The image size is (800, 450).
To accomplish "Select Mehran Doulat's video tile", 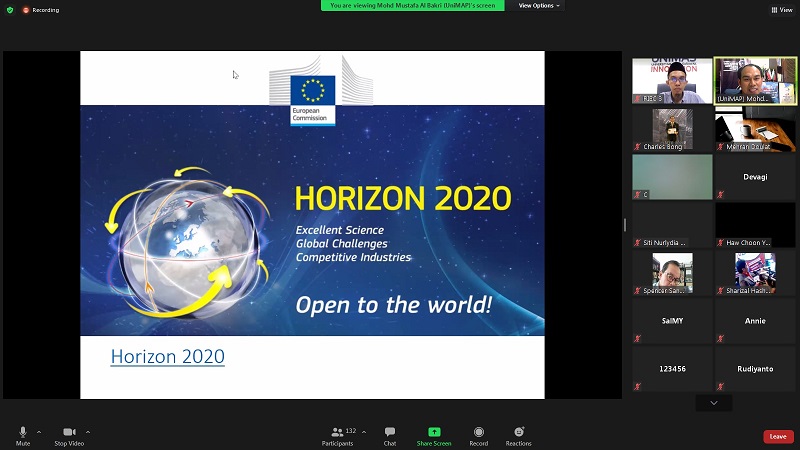I will pos(755,129).
